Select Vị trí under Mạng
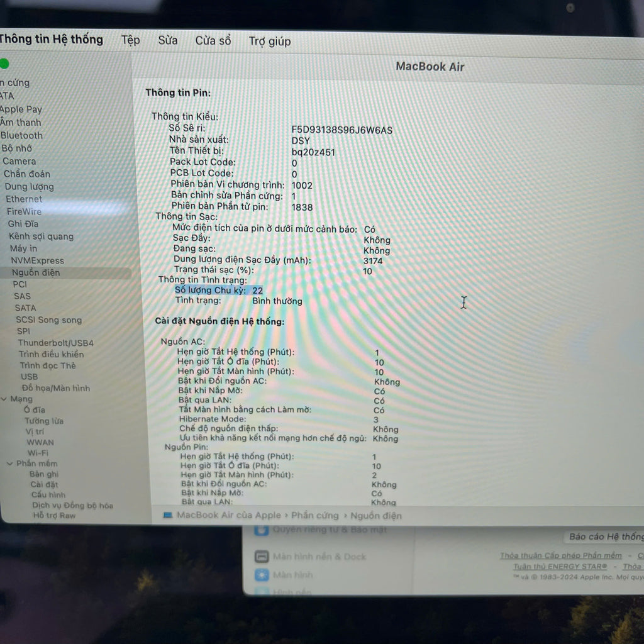Screen dimensions: 644x644 pyautogui.click(x=35, y=431)
